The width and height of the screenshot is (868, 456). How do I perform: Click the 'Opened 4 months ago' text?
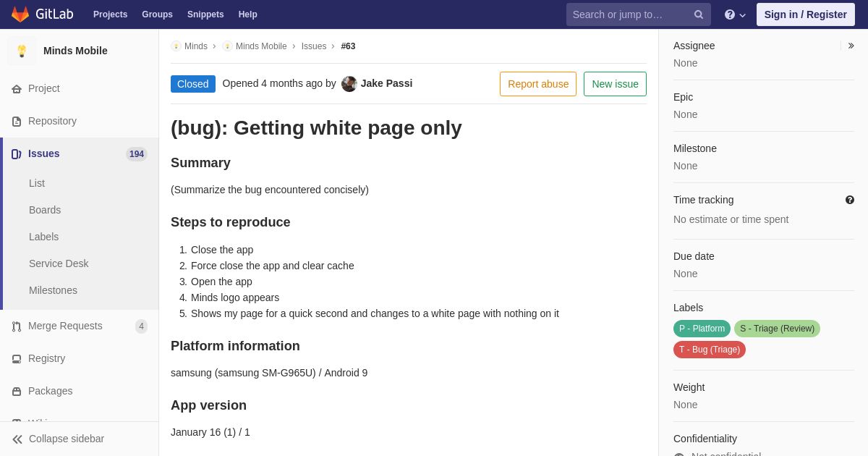click(273, 83)
